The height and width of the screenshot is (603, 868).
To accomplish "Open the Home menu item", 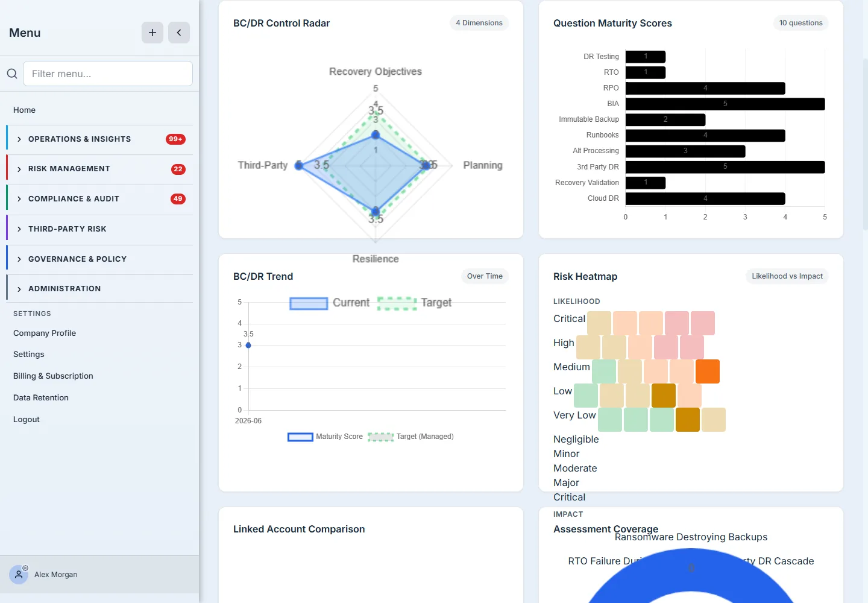I will [x=24, y=110].
